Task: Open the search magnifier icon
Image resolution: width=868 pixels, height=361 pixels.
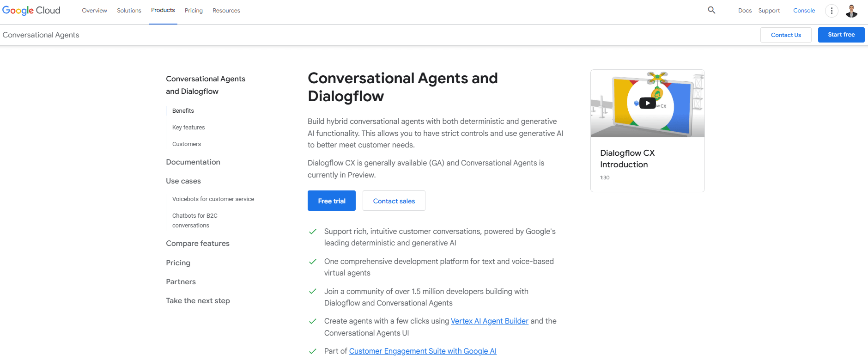Action: coord(711,10)
